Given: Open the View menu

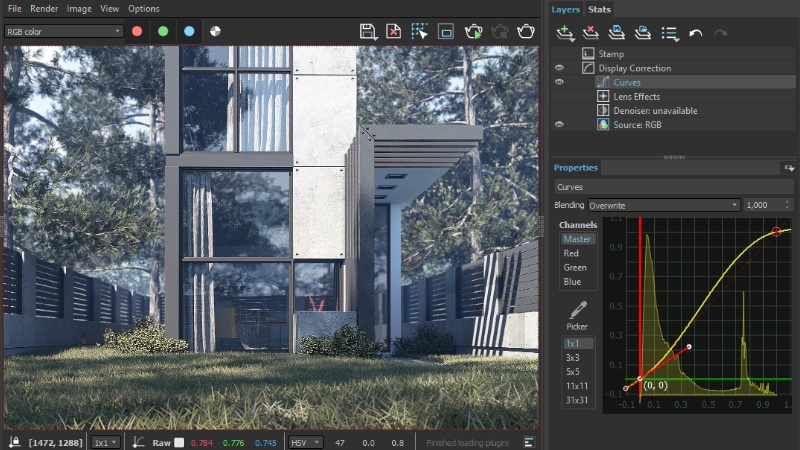Looking at the screenshot, I should [x=109, y=9].
